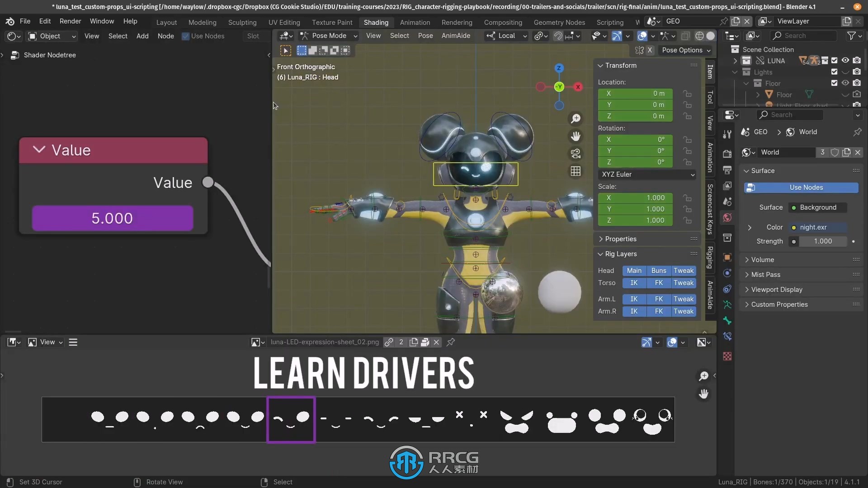The height and width of the screenshot is (488, 868).
Task: Switch to the Animation workspace tab
Action: [x=415, y=22]
